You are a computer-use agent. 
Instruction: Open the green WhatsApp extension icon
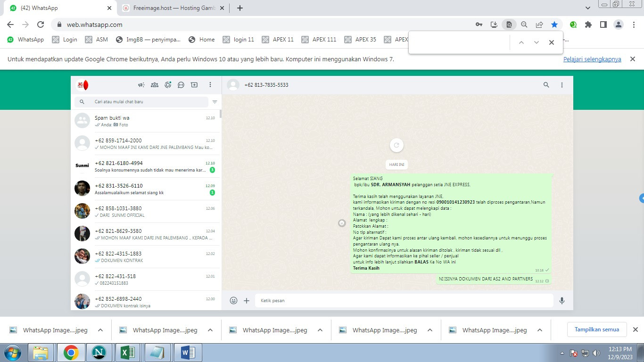click(573, 25)
